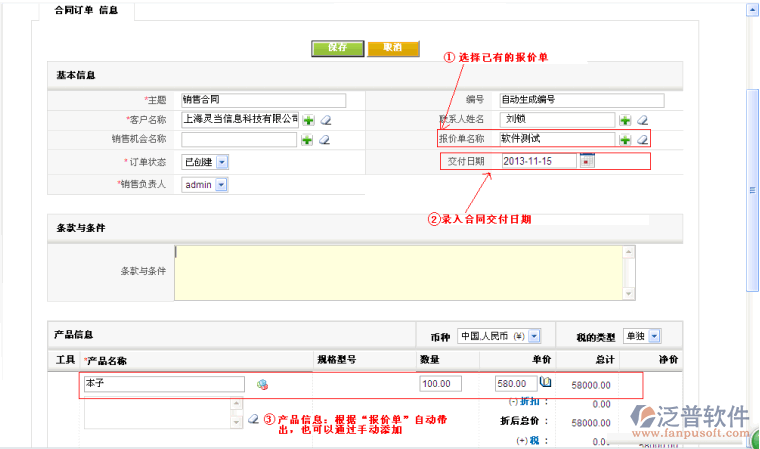Switch to the 合同订单 信息 tab
The image size is (760, 449).
93,11
